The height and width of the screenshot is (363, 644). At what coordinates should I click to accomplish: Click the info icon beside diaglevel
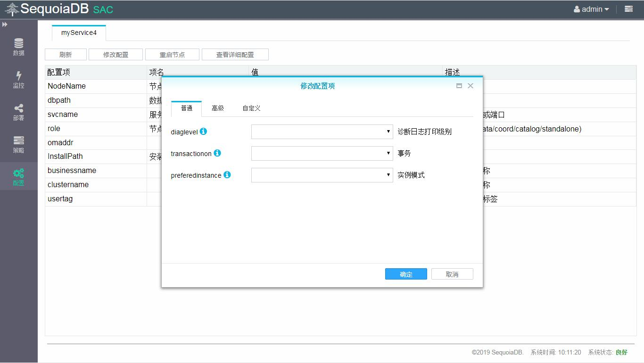[203, 132]
